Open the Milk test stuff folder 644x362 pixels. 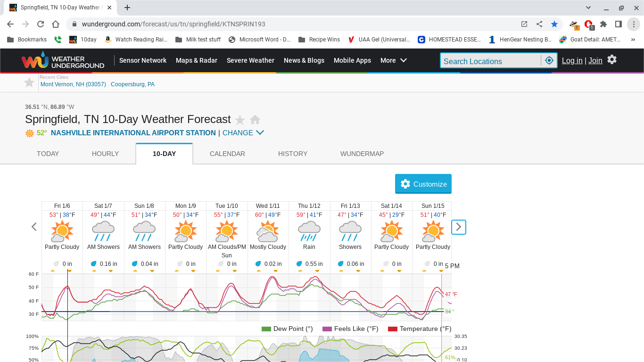coord(198,40)
